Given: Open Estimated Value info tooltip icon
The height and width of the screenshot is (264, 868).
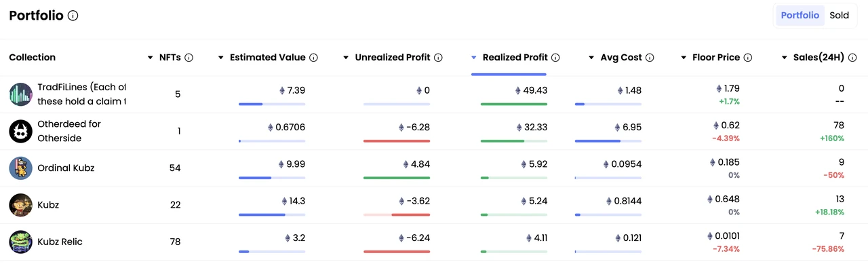Looking at the screenshot, I should [314, 58].
